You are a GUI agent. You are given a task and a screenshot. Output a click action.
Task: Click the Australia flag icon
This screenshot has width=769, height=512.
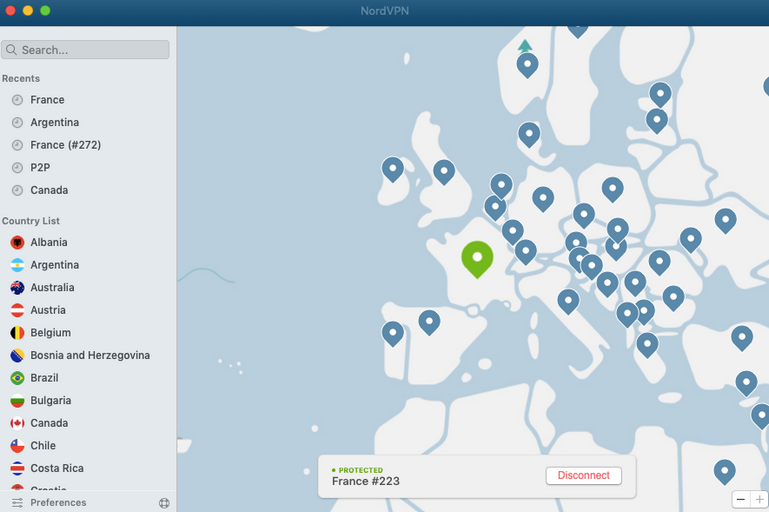tap(17, 287)
